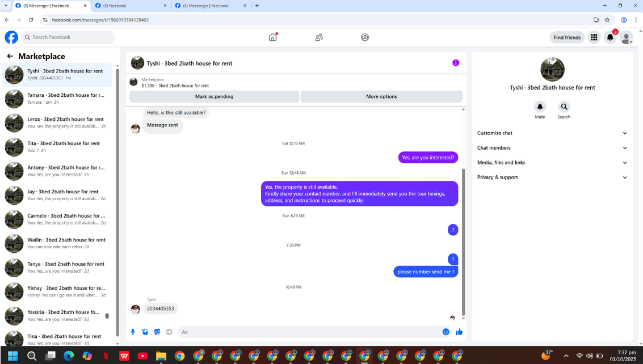Open Tamara's house for rent chat
The height and width of the screenshot is (364, 643).
(x=57, y=99)
